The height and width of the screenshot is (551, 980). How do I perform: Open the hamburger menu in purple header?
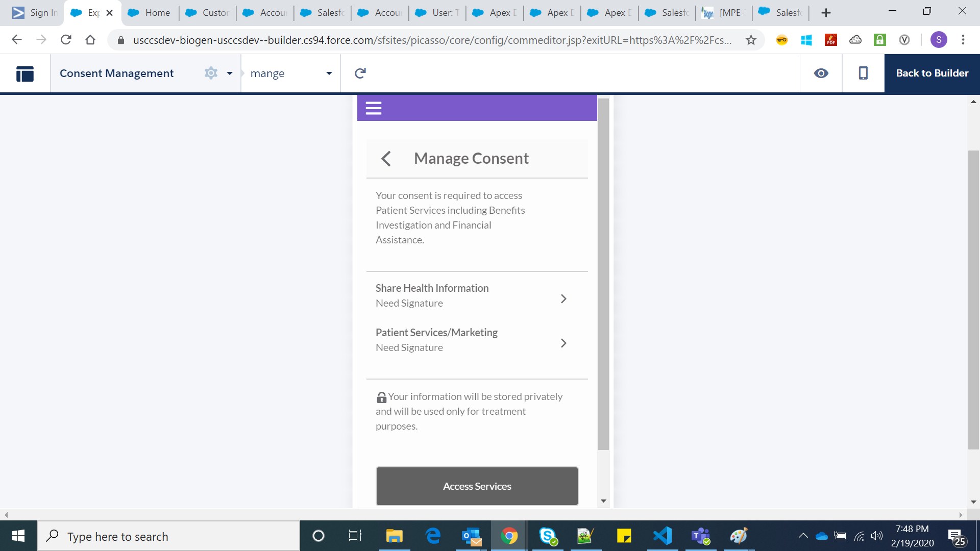click(373, 108)
